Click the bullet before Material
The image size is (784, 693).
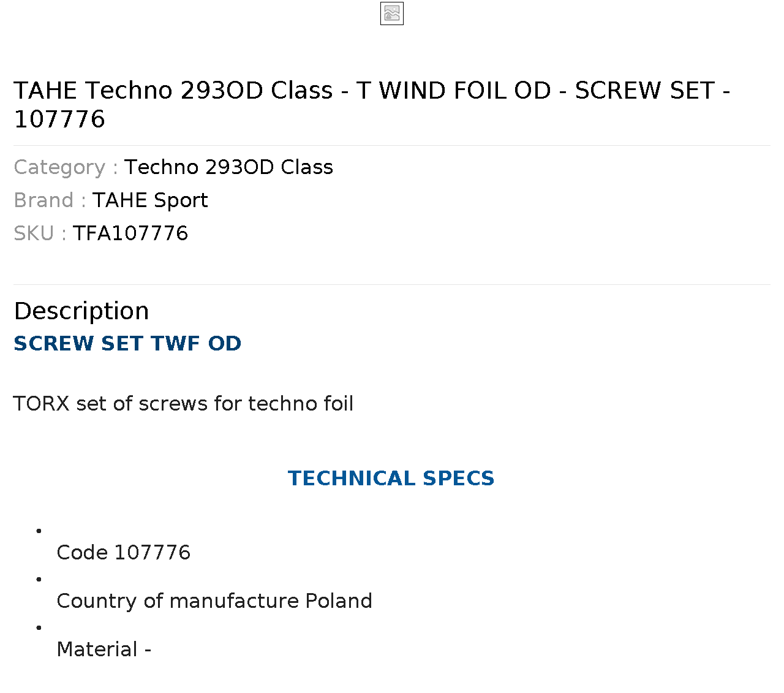(x=39, y=627)
